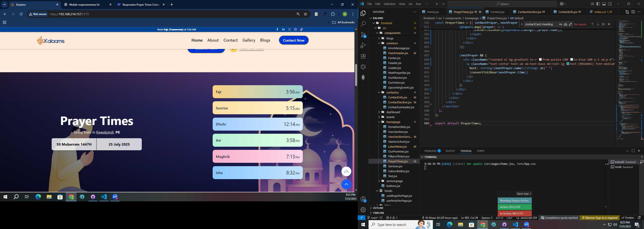Expand the TIMELINE section
Screen dimensions: 644x229
[379, 213]
